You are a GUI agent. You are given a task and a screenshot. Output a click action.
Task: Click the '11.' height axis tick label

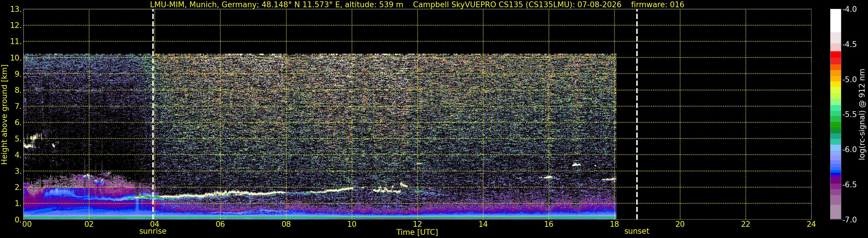pyautogui.click(x=16, y=42)
